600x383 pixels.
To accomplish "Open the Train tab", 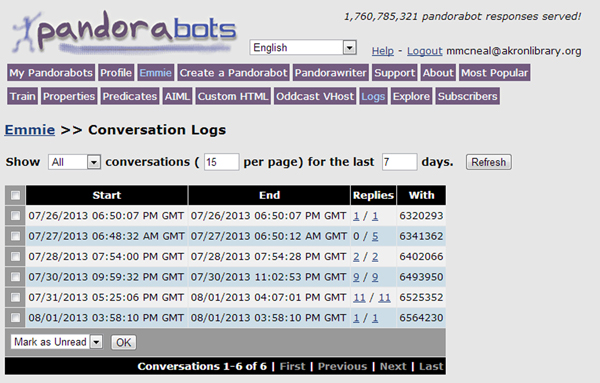I will tap(23, 96).
